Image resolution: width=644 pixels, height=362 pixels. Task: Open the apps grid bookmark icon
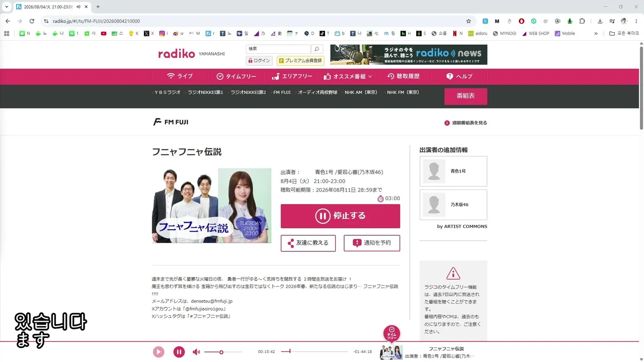coord(7,34)
